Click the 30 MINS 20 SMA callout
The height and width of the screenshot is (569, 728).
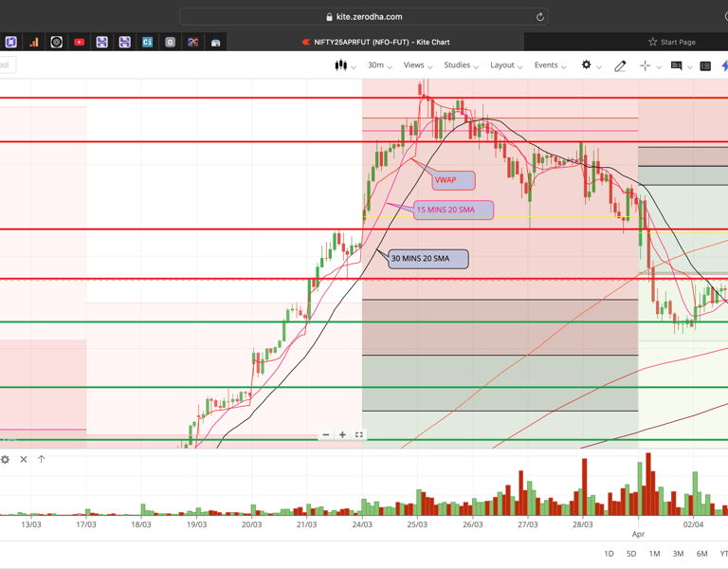click(428, 259)
